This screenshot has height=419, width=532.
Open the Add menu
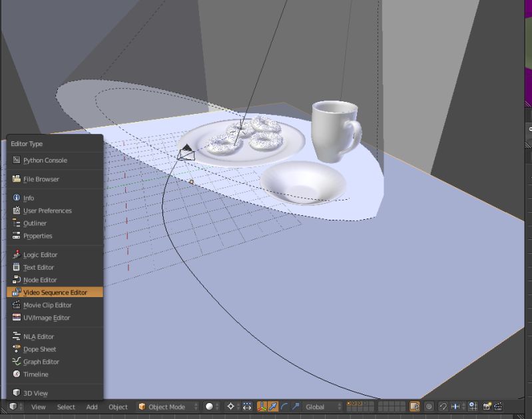[x=92, y=407]
